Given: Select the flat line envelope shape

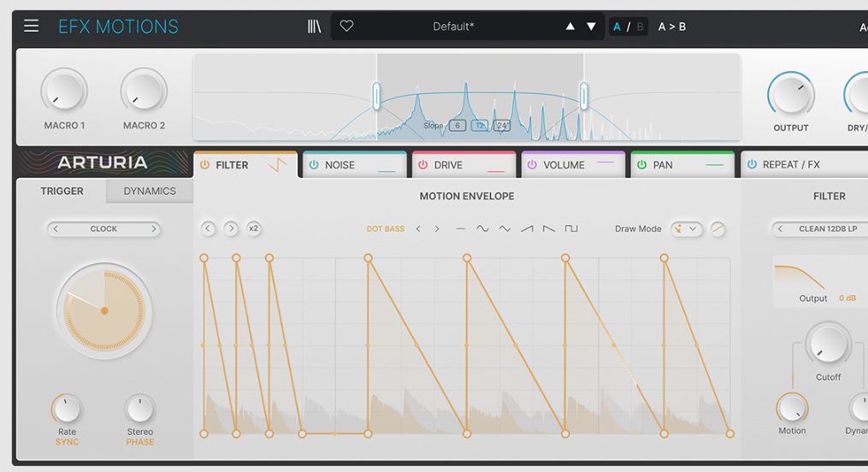Looking at the screenshot, I should pos(461,229).
